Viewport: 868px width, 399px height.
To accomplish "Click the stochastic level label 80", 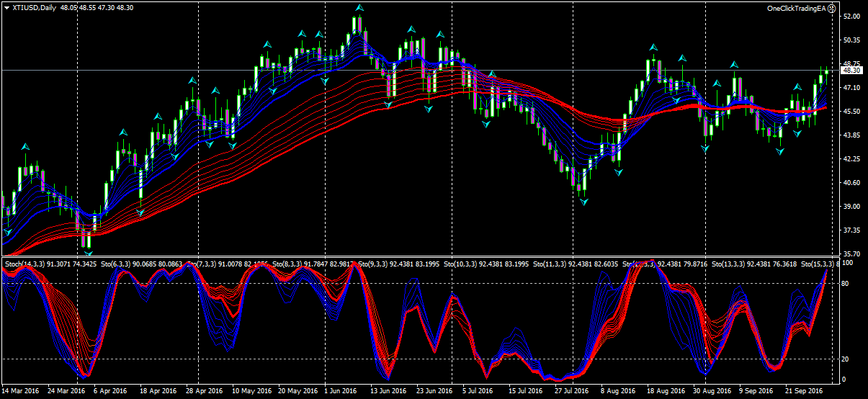I will 846,284.
